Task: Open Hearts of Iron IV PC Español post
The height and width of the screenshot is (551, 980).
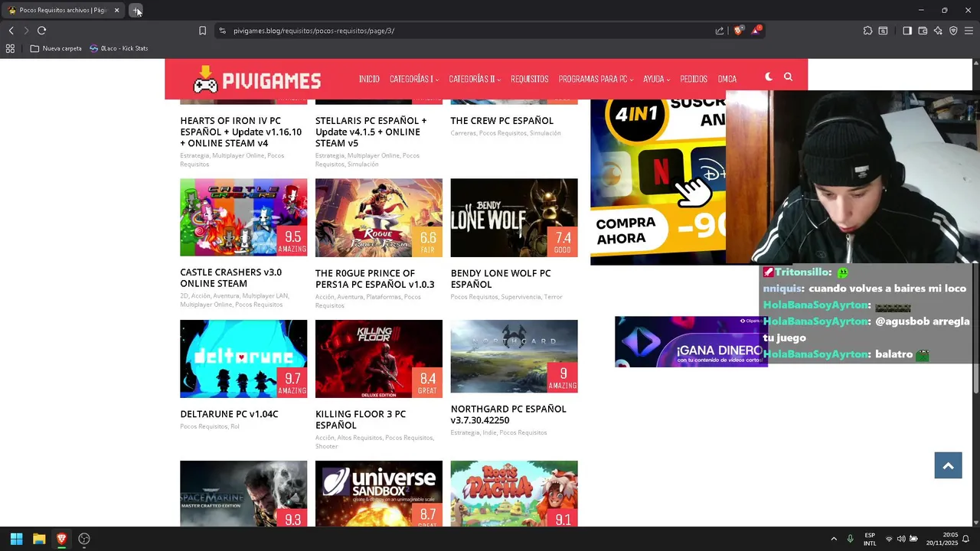Action: (240, 132)
